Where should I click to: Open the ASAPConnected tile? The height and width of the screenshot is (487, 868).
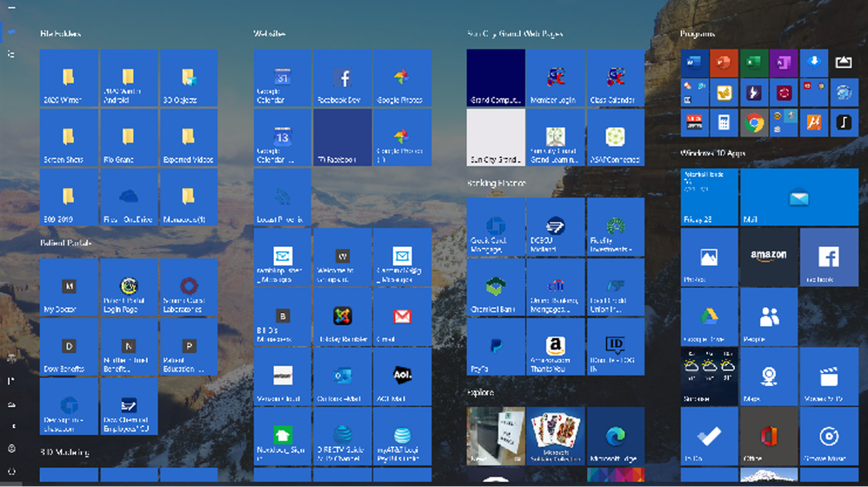tap(616, 137)
